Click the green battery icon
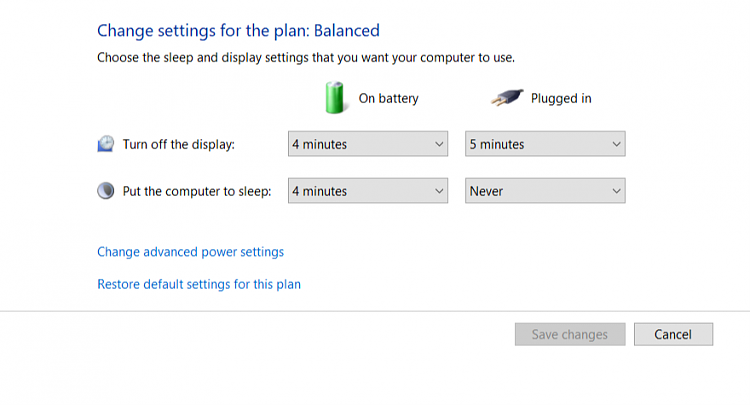The height and width of the screenshot is (405, 750). coord(333,98)
